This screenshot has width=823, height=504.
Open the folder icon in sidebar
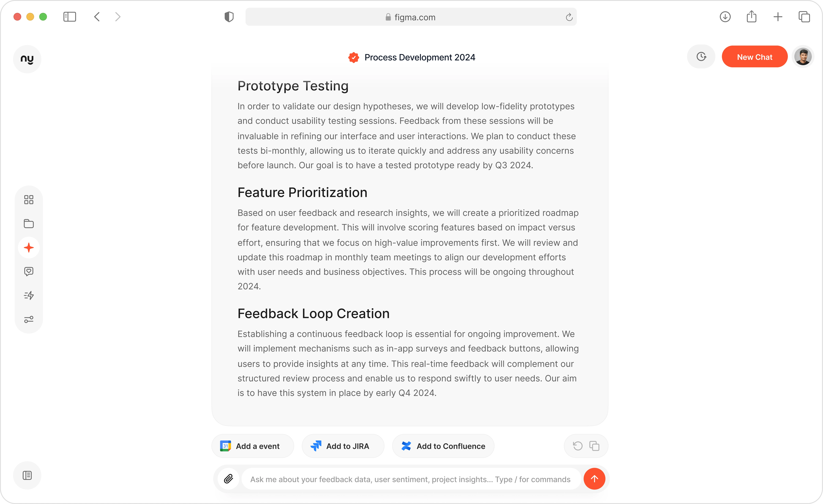click(29, 224)
